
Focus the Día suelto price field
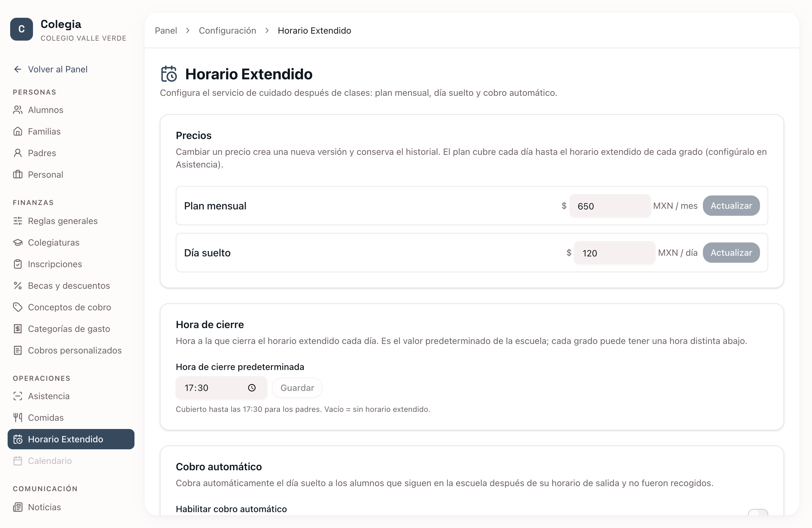tap(614, 253)
